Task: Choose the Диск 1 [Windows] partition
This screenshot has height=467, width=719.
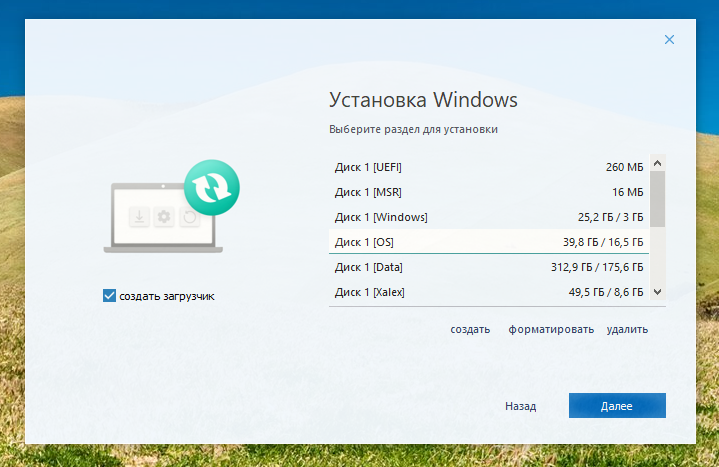Action: [x=488, y=217]
